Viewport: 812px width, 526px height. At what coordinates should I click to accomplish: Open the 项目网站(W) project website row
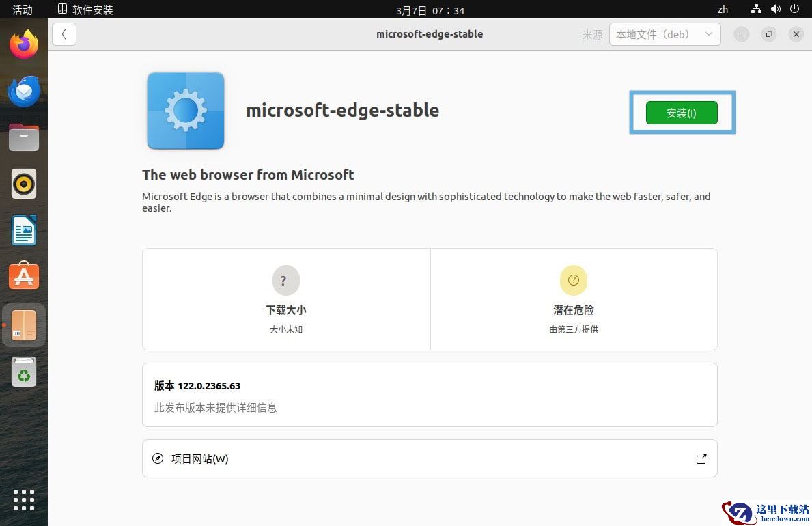(x=430, y=458)
